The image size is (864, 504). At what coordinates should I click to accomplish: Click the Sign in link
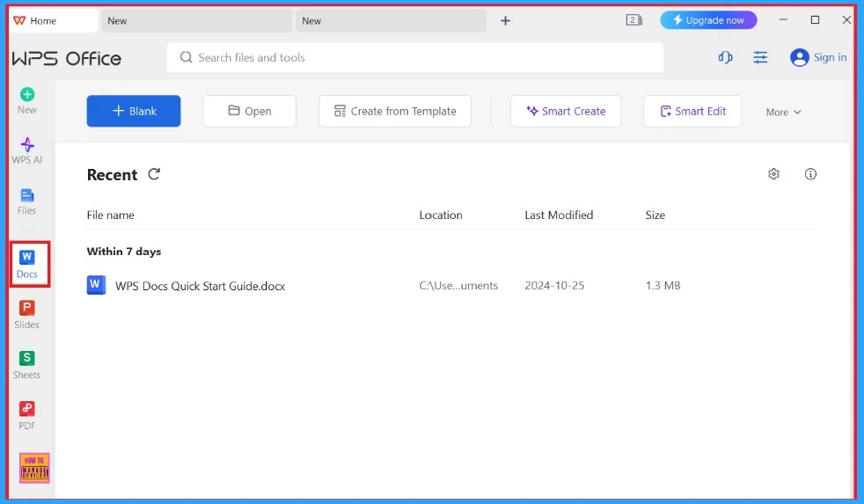click(830, 57)
